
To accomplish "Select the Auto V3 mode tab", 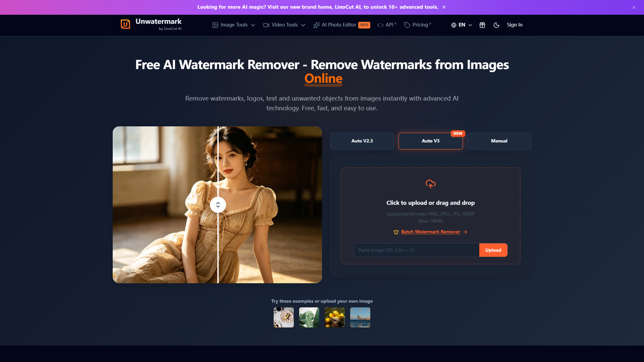I will click(x=431, y=141).
